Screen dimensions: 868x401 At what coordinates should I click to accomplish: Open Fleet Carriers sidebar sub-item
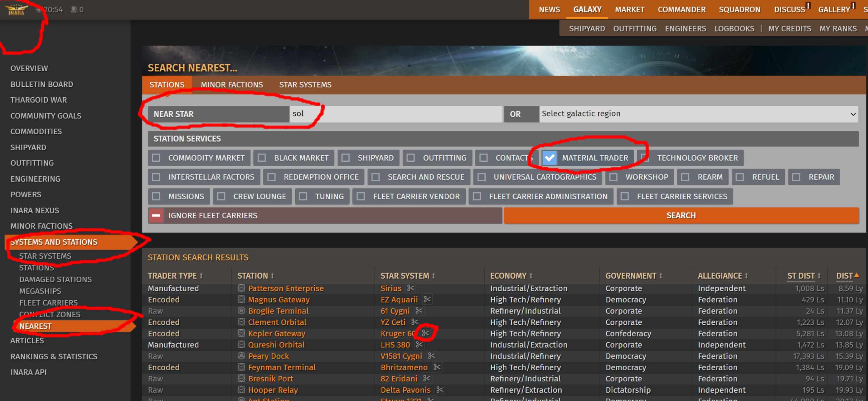48,303
